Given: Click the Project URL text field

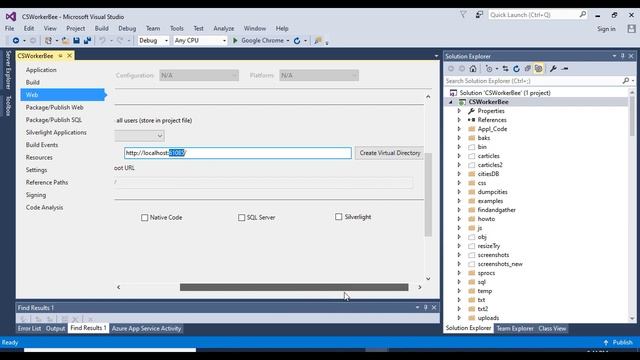Looking at the screenshot, I should [238, 153].
